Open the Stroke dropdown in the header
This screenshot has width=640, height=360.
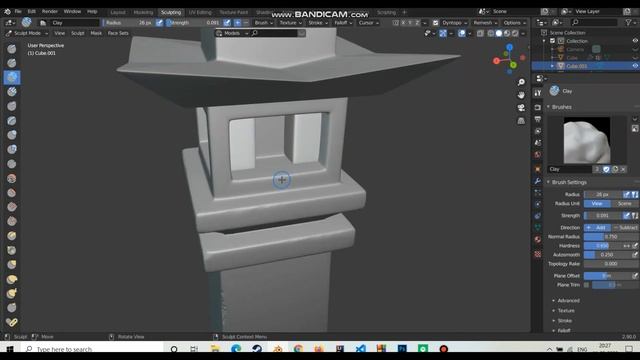coord(318,23)
